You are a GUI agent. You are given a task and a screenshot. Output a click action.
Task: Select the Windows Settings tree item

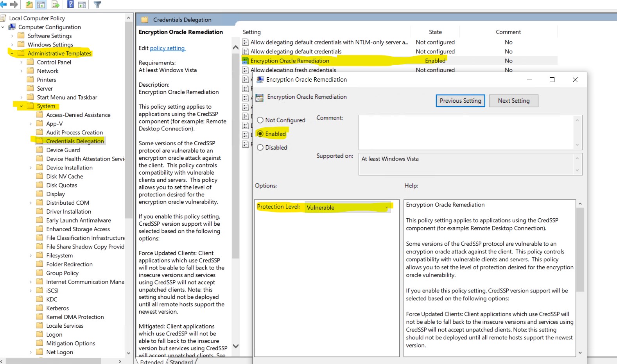point(50,45)
